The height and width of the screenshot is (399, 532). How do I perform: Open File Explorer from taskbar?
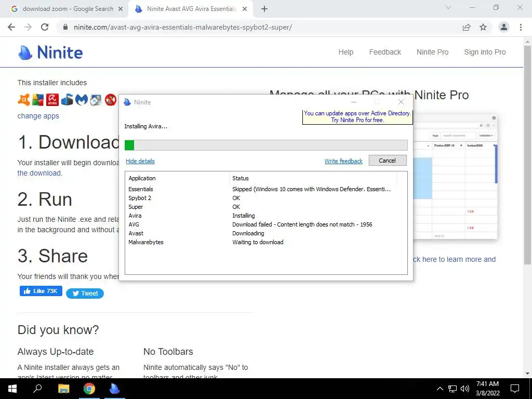coord(63,389)
